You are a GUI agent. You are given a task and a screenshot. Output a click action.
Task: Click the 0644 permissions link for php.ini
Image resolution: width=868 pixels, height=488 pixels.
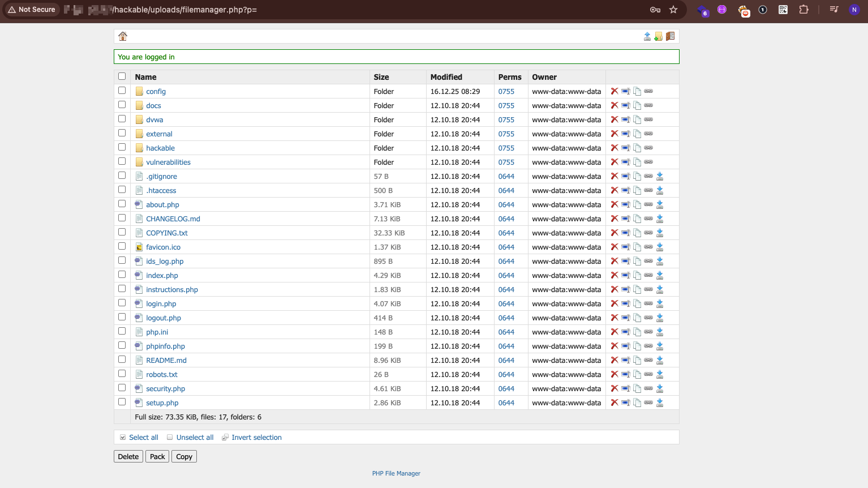506,332
